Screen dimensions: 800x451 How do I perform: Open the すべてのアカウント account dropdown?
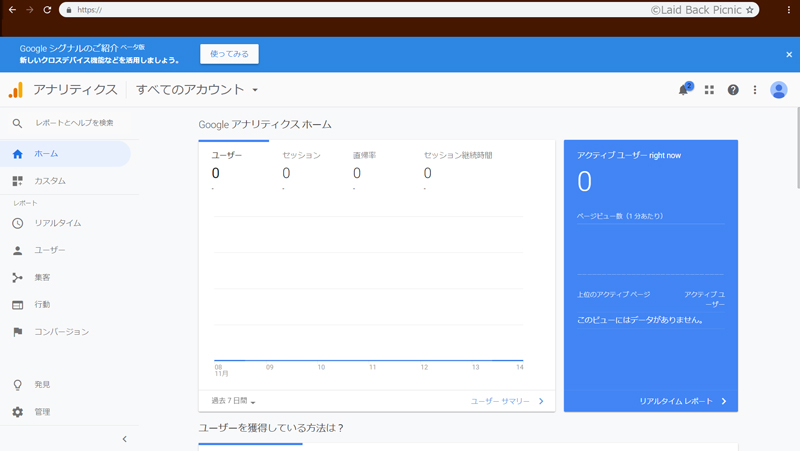tap(197, 90)
